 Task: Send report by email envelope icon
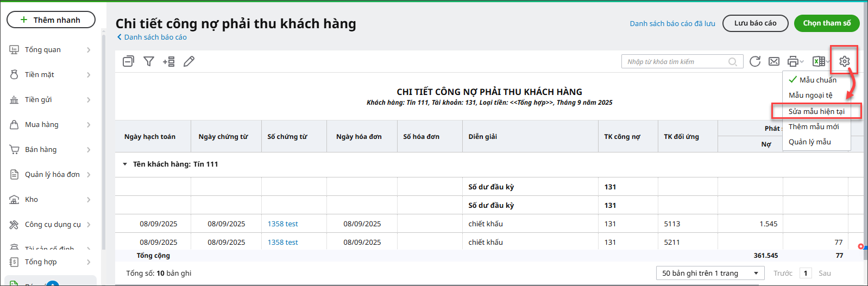[x=774, y=61]
